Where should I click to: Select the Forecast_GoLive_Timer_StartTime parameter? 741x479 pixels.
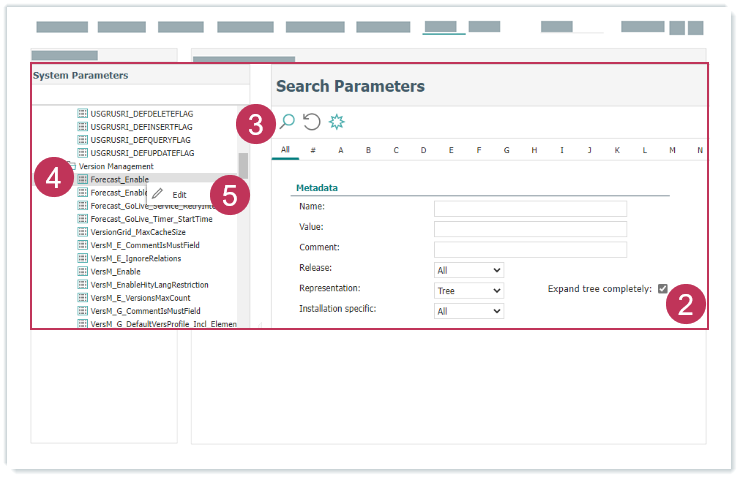tap(151, 219)
